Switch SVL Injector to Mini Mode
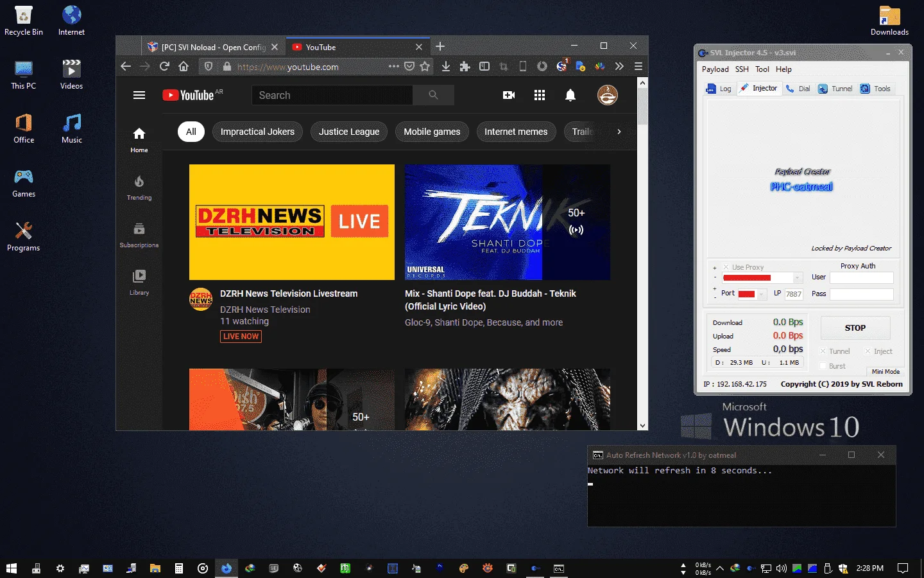The height and width of the screenshot is (578, 924). pos(886,371)
